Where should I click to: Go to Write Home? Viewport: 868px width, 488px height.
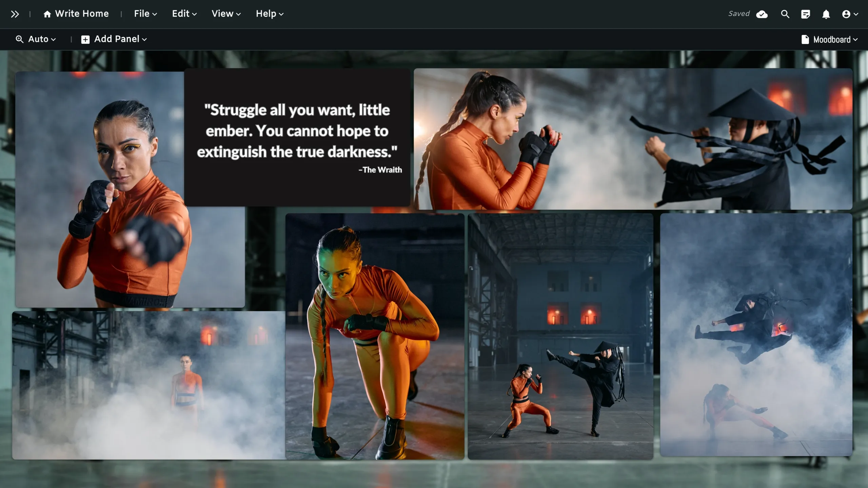(x=82, y=14)
